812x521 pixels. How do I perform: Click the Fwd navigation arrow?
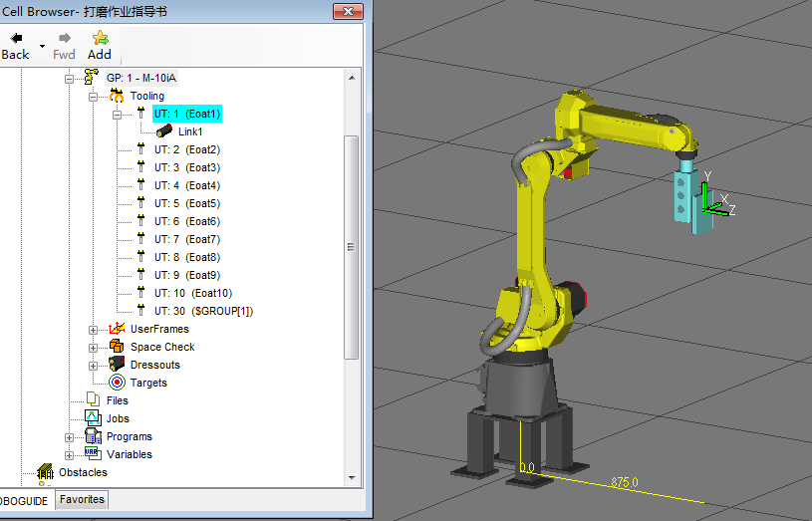(x=64, y=38)
